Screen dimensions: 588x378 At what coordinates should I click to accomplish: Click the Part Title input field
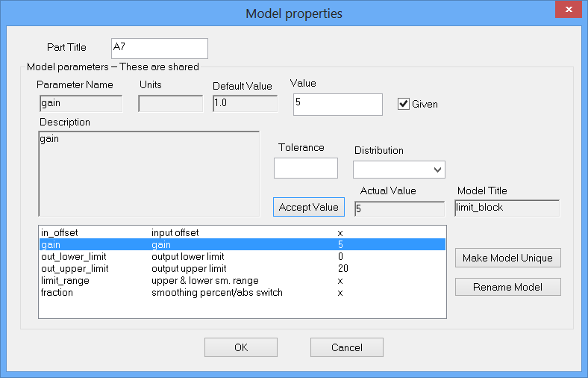(x=159, y=49)
